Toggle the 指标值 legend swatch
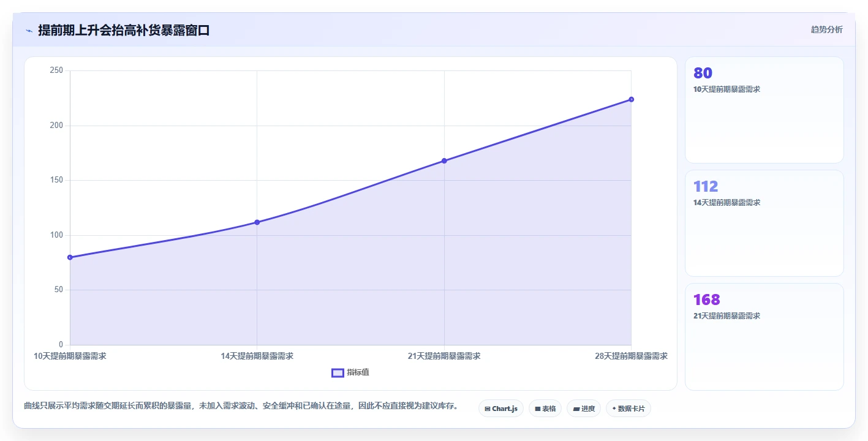The width and height of the screenshot is (868, 441). 338,372
